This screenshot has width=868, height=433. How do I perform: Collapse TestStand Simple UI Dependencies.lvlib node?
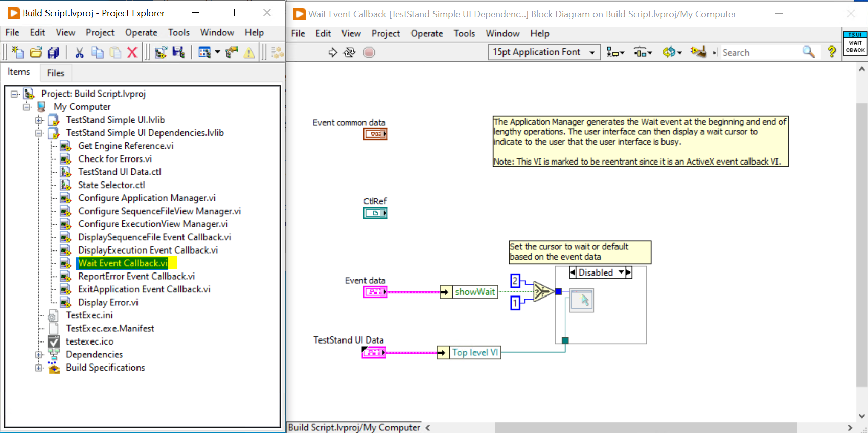tap(39, 133)
